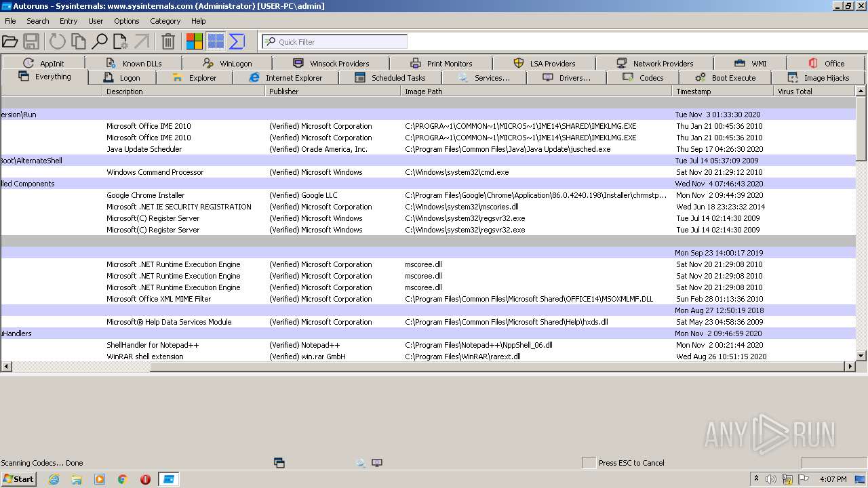868x488 pixels.
Task: Click the vertical scrollbar up arrow
Action: tap(861, 91)
